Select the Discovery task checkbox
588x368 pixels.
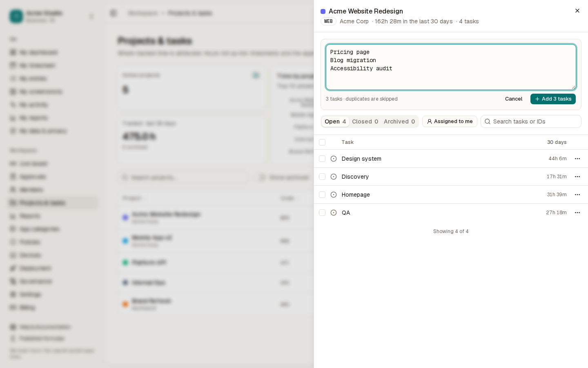[x=322, y=177]
